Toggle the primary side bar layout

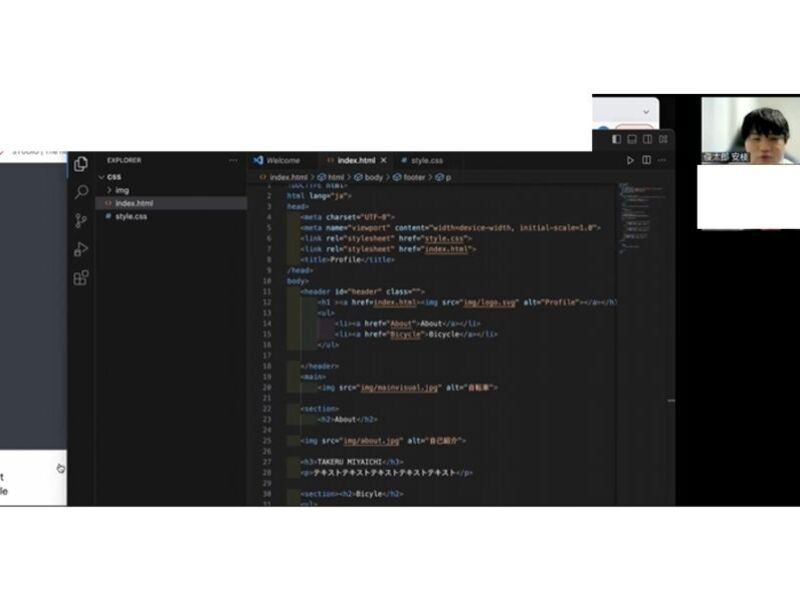click(616, 139)
